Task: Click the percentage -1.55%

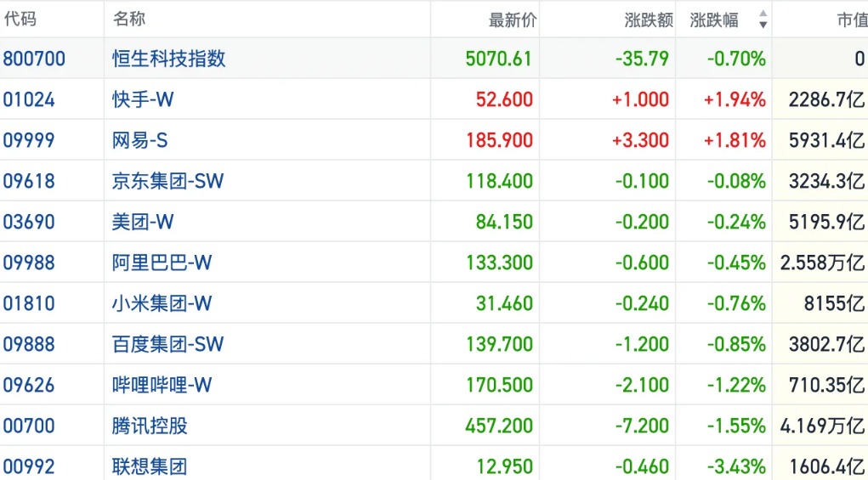Action: pos(737,426)
